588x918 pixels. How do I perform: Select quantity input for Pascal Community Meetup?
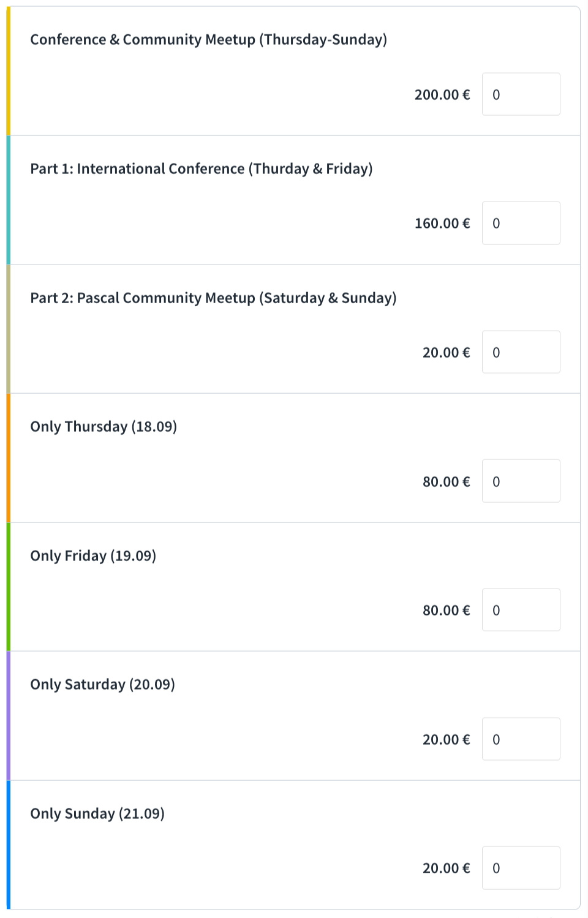point(521,352)
